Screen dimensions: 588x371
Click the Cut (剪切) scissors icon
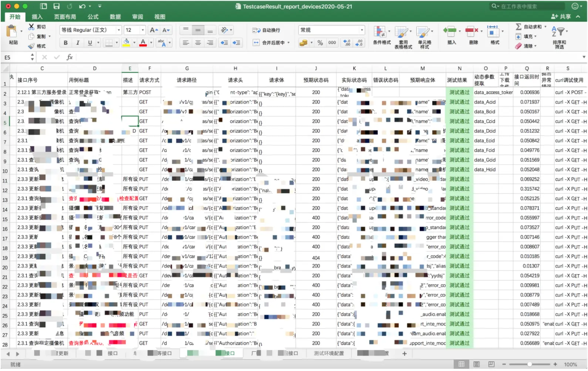(x=31, y=27)
